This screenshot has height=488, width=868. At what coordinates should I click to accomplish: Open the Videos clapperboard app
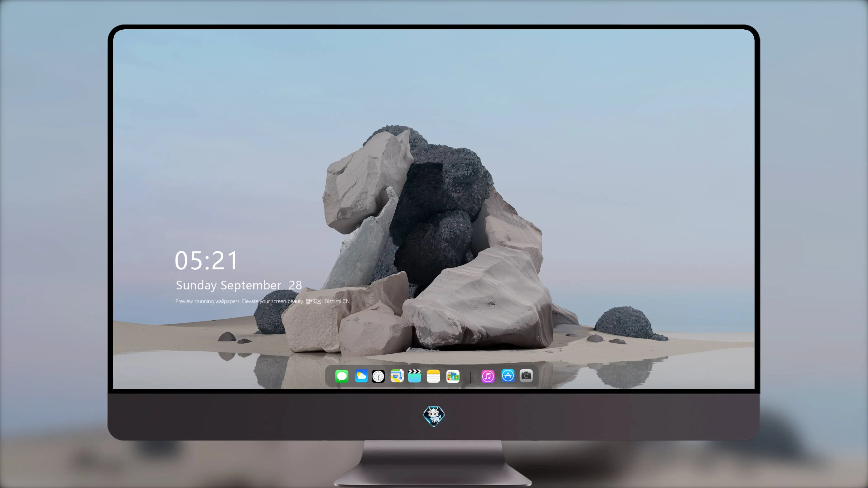click(415, 376)
